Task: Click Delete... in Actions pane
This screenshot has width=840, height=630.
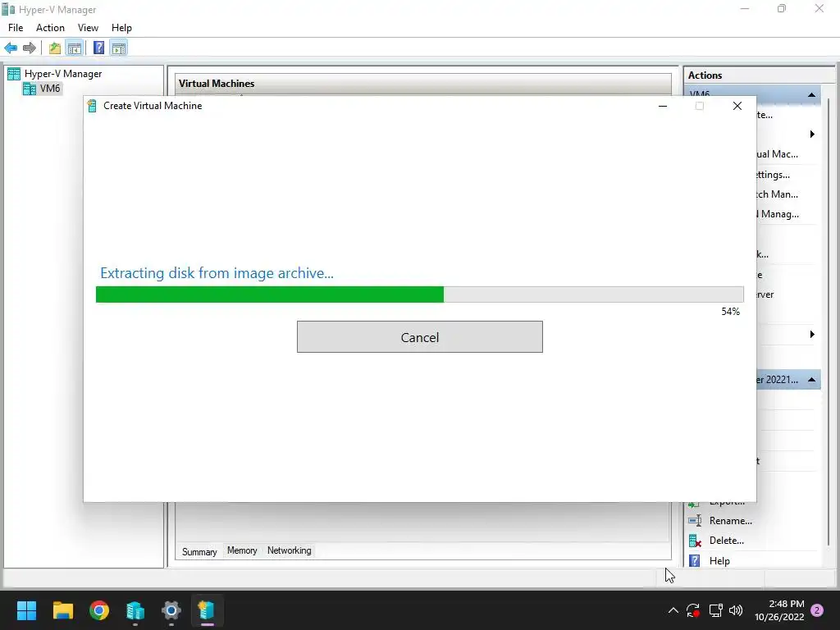Action: click(x=727, y=541)
